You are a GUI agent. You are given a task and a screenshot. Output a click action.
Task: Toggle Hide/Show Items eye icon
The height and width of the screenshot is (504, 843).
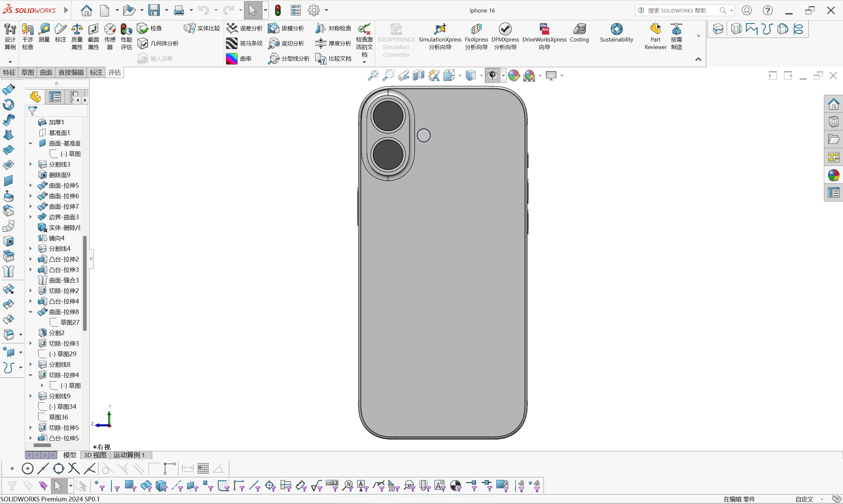(x=493, y=75)
